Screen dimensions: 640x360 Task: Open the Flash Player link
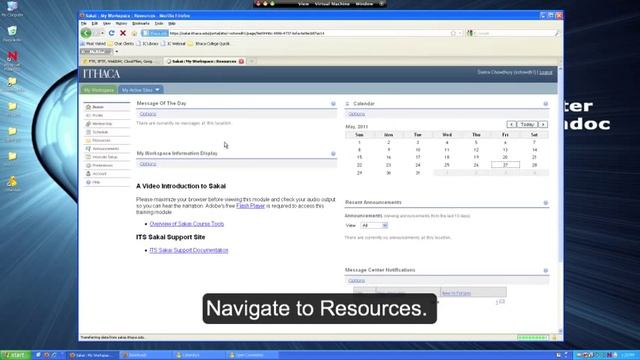[250, 206]
